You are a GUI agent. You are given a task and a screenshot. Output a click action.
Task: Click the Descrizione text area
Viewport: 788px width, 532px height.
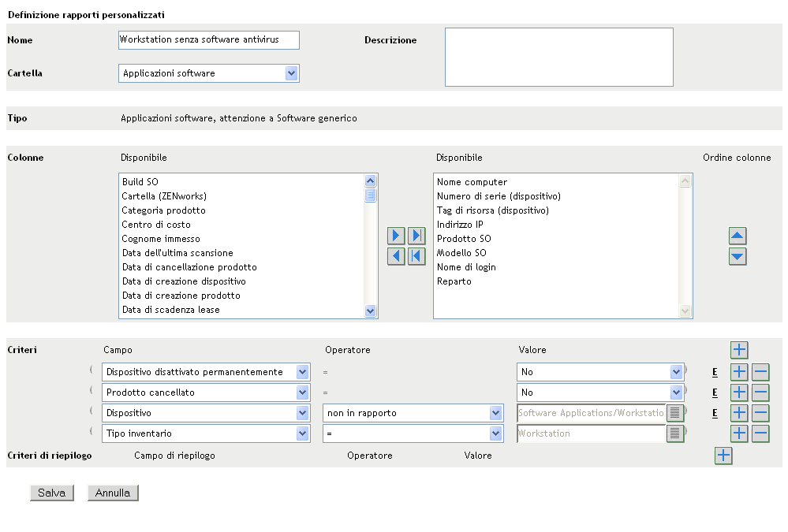(558, 58)
